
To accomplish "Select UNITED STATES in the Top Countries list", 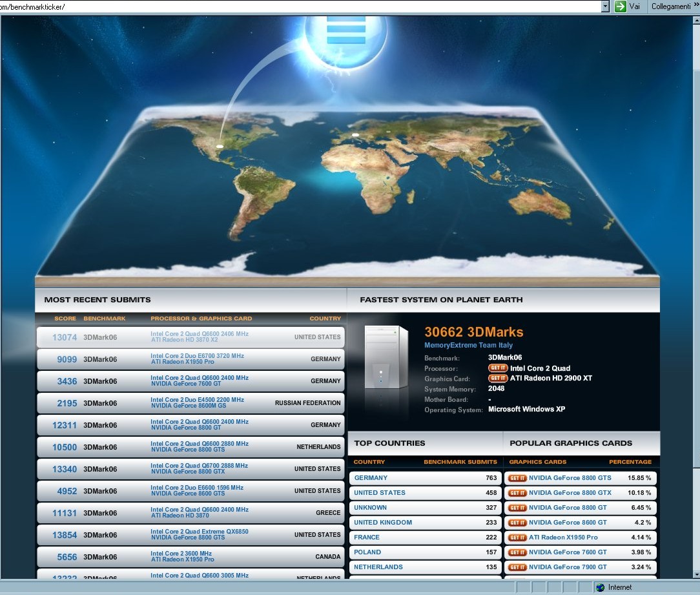I will (380, 493).
